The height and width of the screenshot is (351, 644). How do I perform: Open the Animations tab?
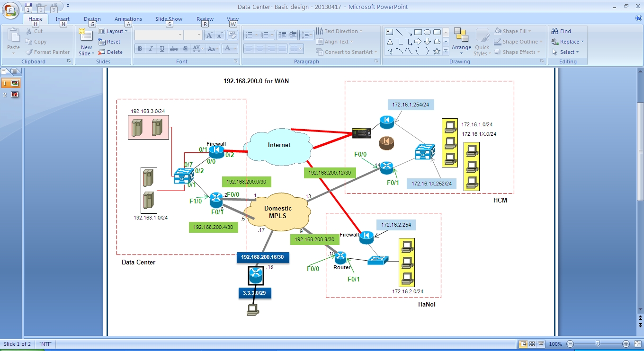[128, 19]
